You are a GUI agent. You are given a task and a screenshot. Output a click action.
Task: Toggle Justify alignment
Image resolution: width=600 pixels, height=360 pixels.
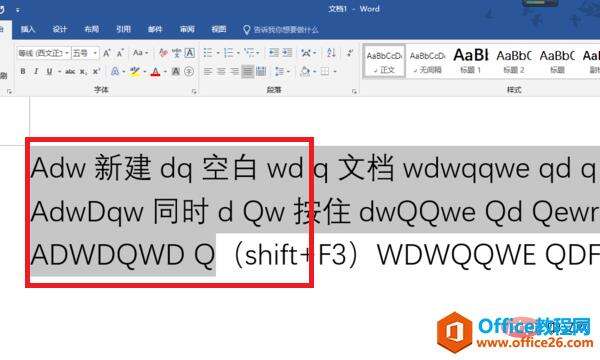pos(248,71)
